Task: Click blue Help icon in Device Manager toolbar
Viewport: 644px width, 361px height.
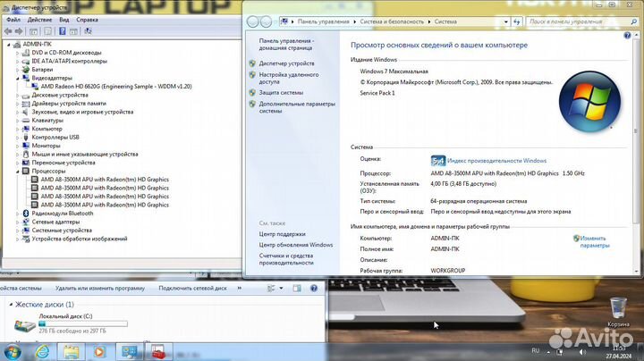Action: [63, 31]
